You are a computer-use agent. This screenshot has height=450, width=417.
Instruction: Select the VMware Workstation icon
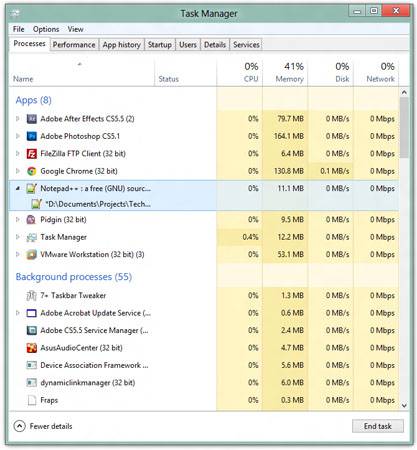click(x=32, y=255)
